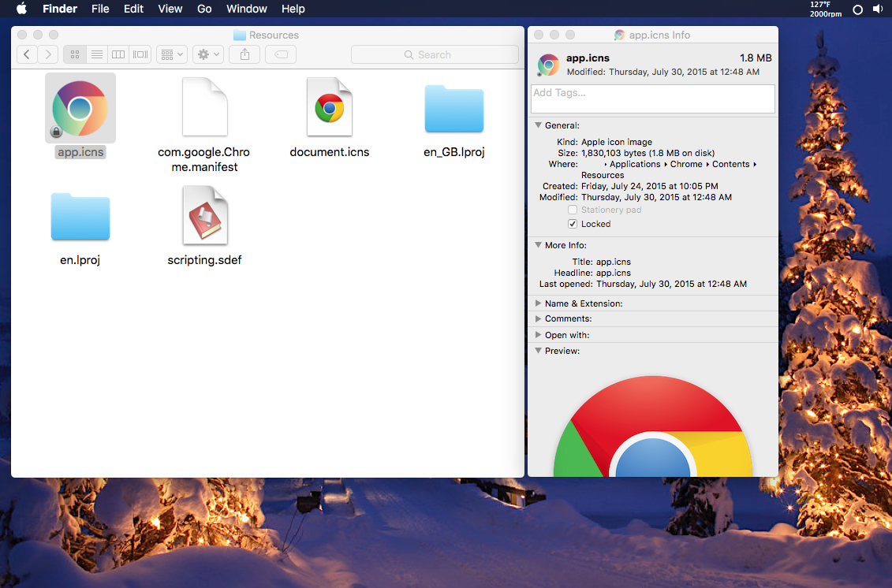Viewport: 892px width, 588px height.
Task: Open the Action gear dropdown
Action: (x=208, y=54)
